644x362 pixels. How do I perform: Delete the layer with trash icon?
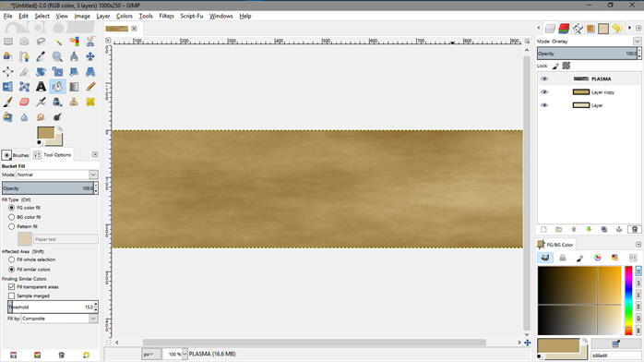coord(634,229)
